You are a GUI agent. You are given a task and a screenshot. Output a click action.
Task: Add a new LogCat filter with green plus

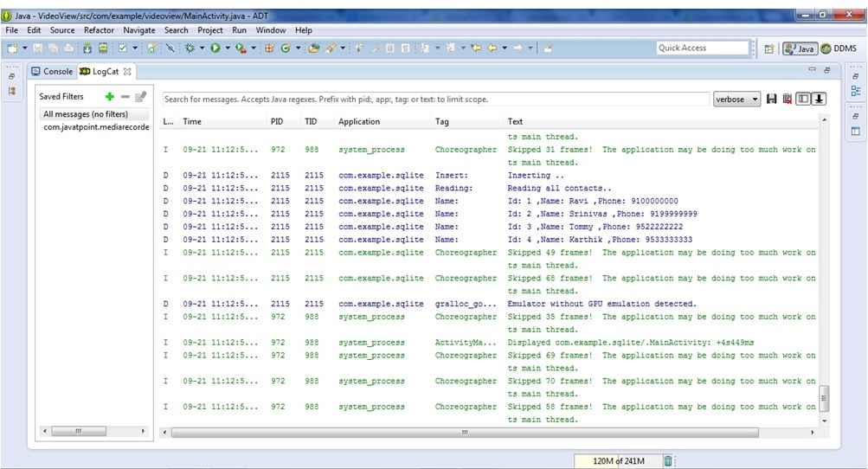point(110,97)
